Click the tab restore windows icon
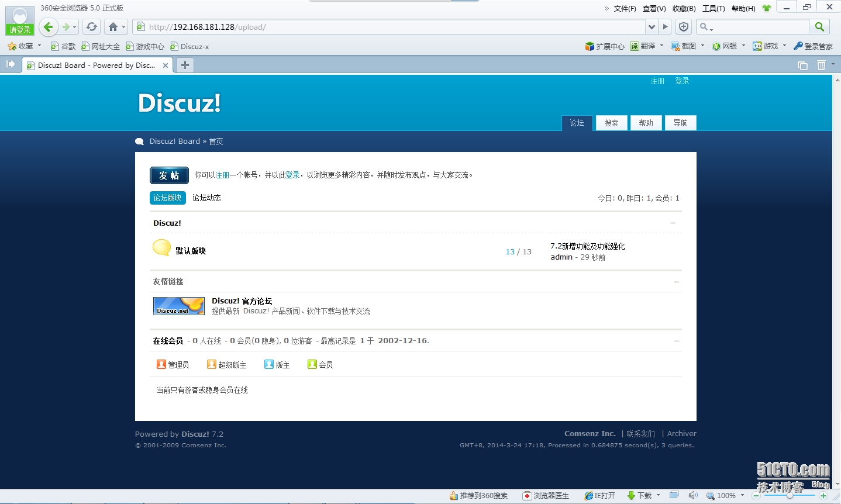 (802, 65)
